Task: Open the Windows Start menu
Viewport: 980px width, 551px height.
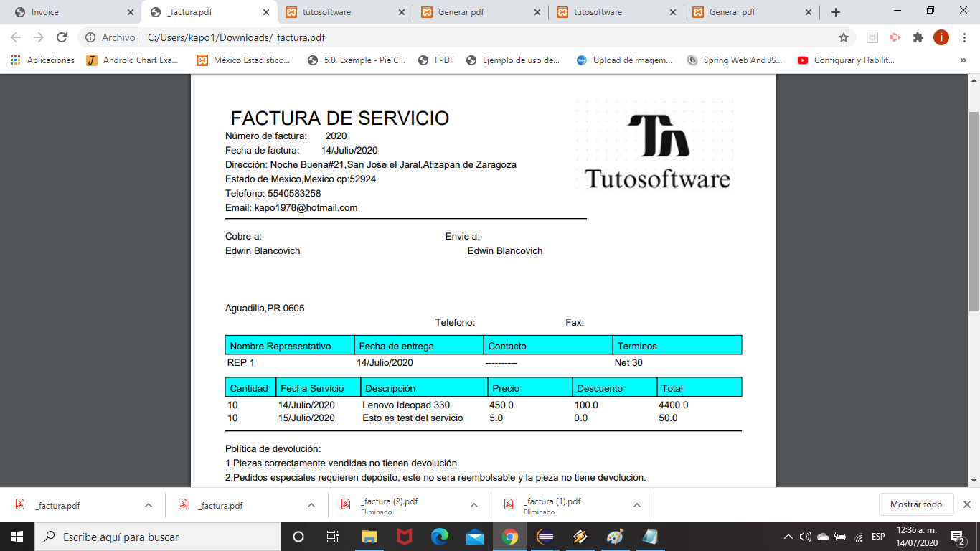Action: (x=17, y=537)
